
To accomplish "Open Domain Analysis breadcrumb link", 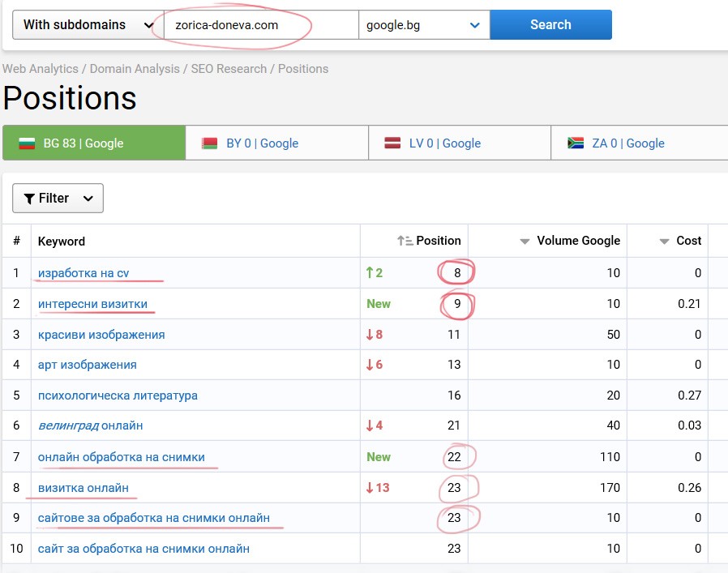I will click(135, 69).
